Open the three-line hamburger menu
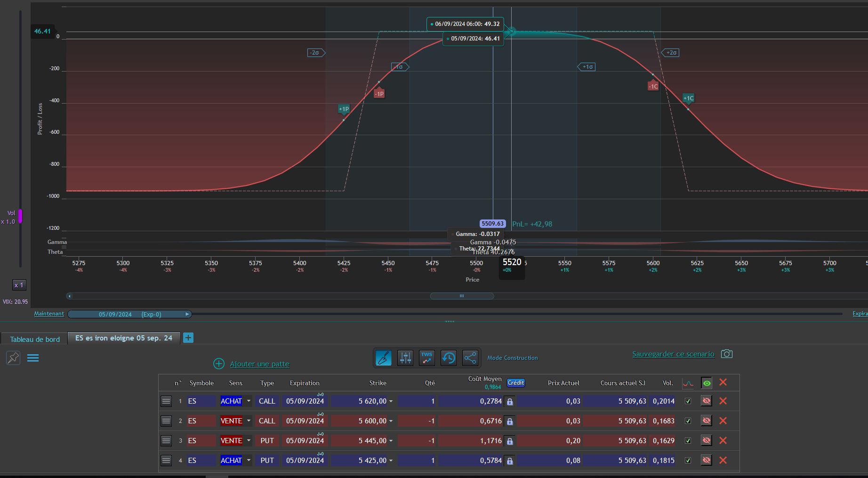The width and height of the screenshot is (868, 478). (x=33, y=358)
